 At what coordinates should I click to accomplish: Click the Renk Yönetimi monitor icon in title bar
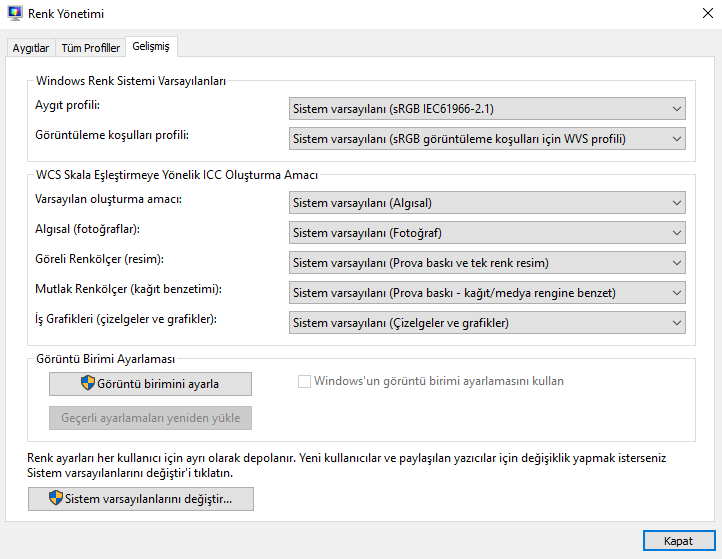coord(15,13)
